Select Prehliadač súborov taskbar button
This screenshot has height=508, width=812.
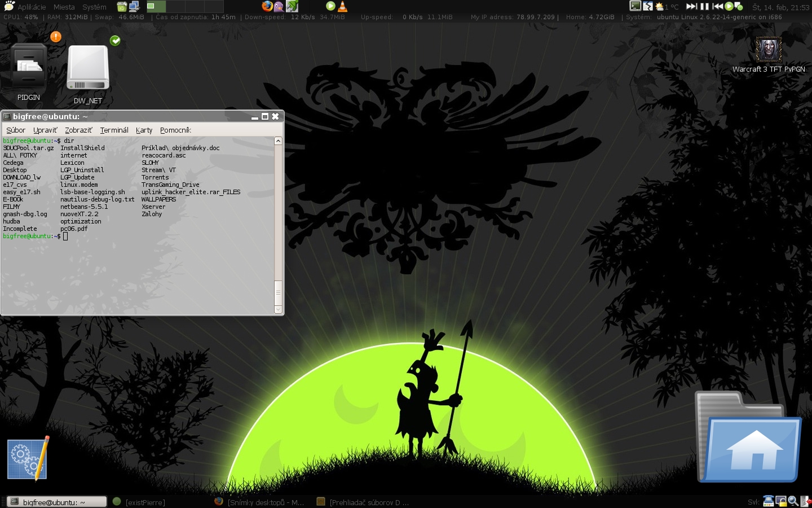[363, 502]
